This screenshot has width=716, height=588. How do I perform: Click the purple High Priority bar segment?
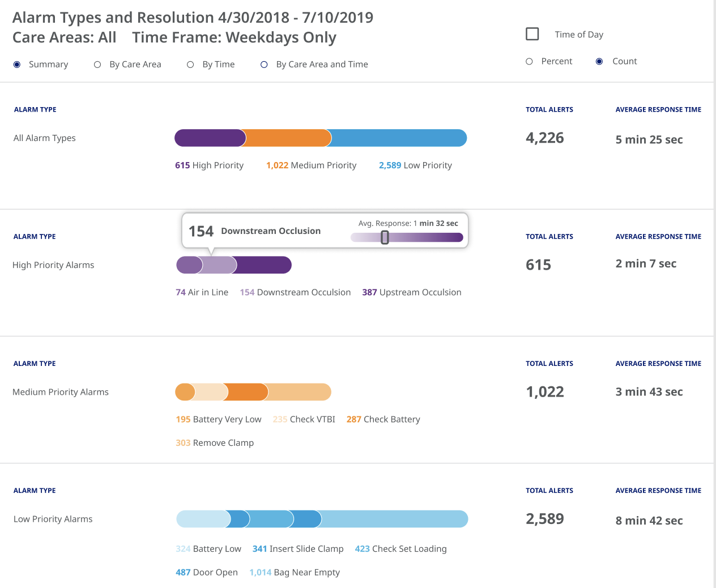[210, 138]
